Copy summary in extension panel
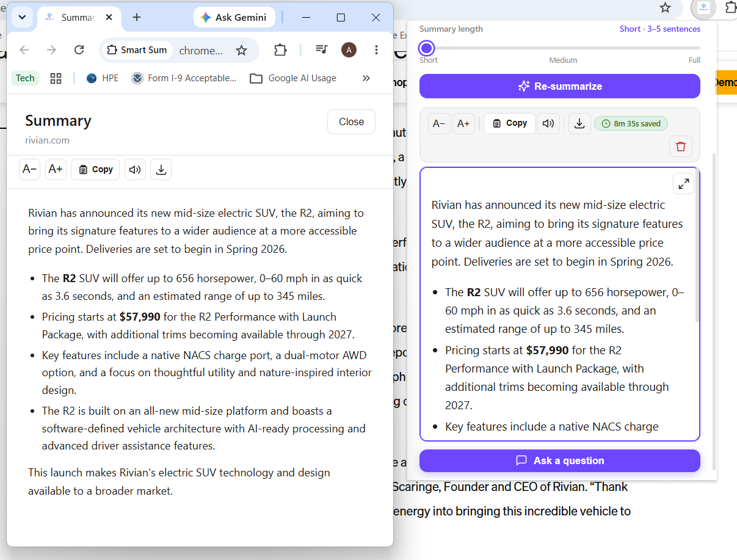Image resolution: width=737 pixels, height=560 pixels. pyautogui.click(x=509, y=123)
